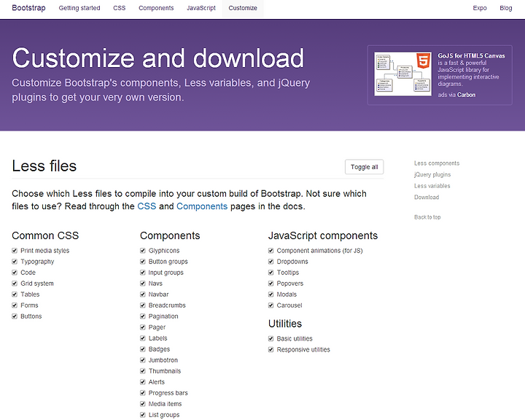This screenshot has height=420, width=525.
Task: Toggle Component animations (for JS) checkbox
Action: tap(271, 250)
